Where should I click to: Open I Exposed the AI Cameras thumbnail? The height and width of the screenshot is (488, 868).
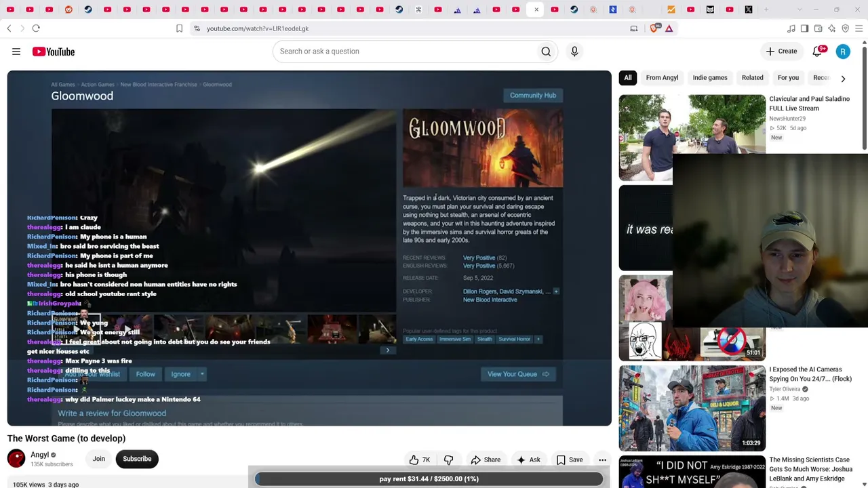coord(692,408)
